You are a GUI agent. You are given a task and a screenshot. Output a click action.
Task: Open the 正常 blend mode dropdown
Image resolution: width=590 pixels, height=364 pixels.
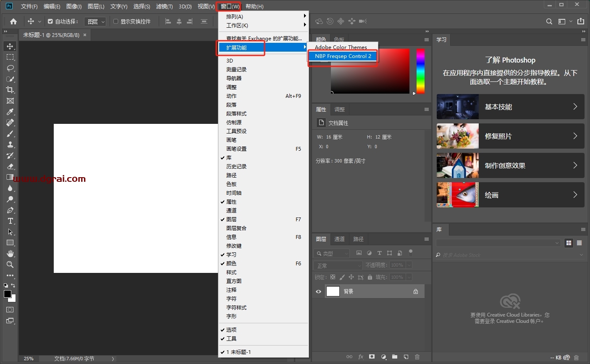tap(338, 265)
